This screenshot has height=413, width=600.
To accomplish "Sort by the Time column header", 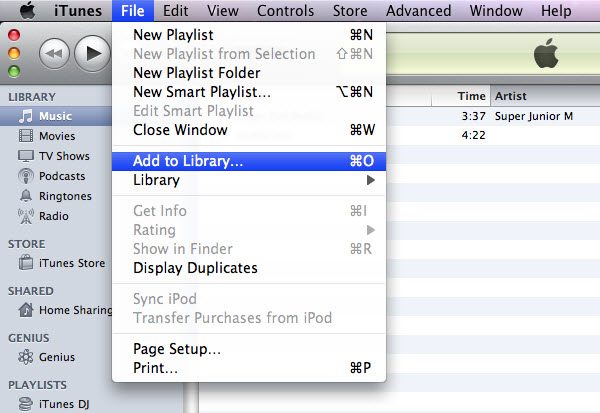I will click(461, 96).
